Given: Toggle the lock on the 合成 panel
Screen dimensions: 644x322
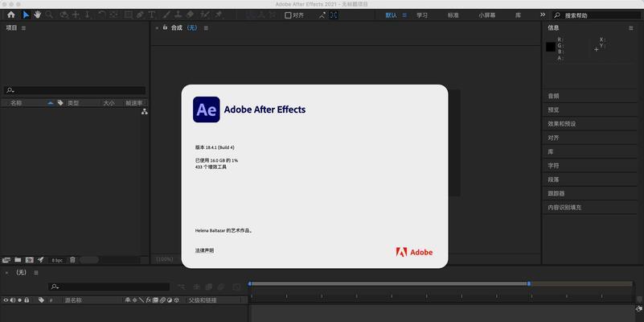Looking at the screenshot, I should click(x=165, y=27).
